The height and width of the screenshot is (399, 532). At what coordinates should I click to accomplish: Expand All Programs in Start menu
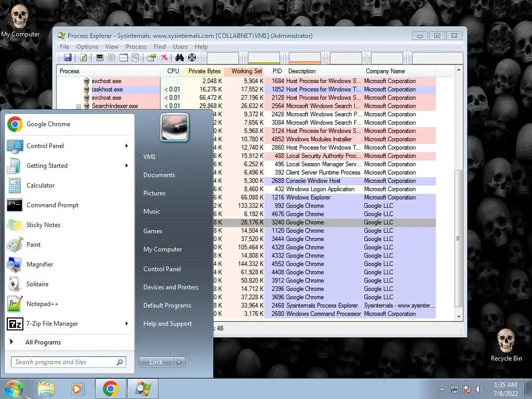coord(43,342)
